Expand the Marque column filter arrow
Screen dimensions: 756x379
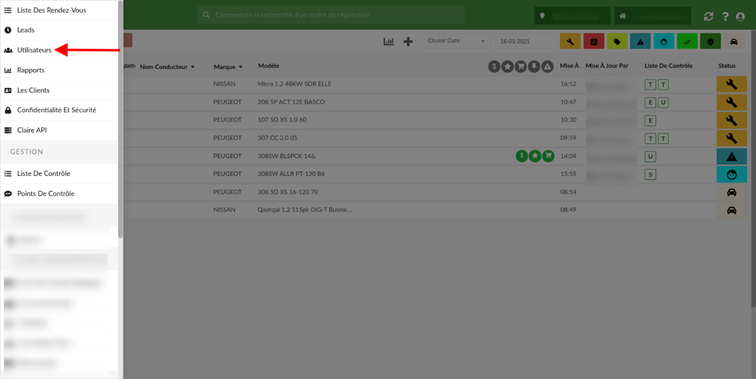click(x=241, y=67)
